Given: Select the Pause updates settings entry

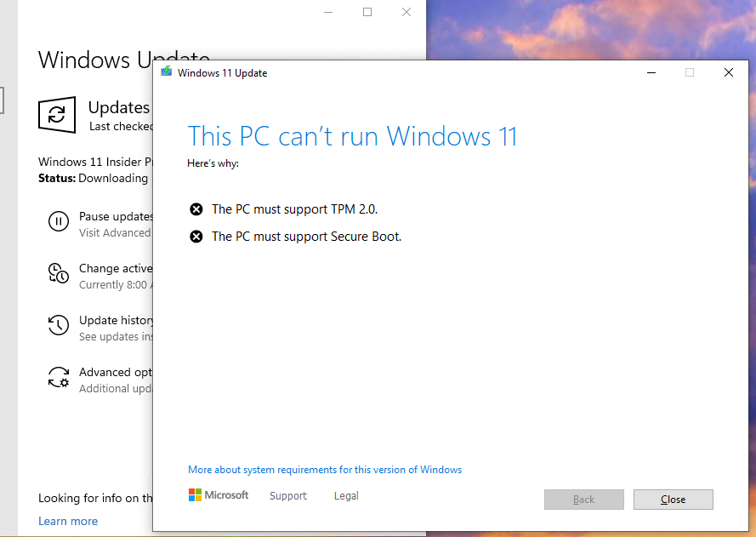Looking at the screenshot, I should click(115, 216).
